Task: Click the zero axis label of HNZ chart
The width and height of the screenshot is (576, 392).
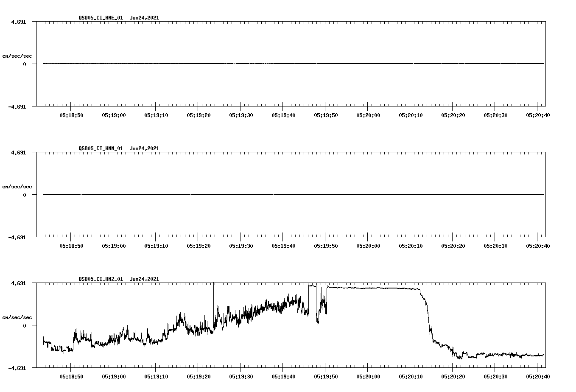Action: click(25, 325)
